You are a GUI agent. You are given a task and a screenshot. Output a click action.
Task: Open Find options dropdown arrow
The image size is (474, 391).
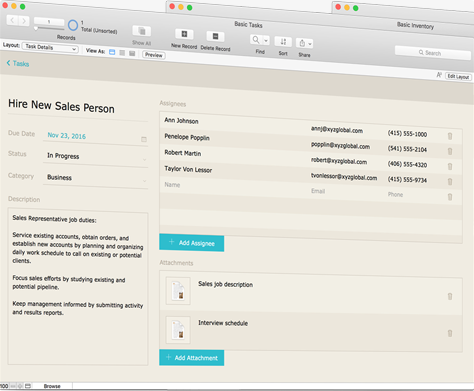266,41
